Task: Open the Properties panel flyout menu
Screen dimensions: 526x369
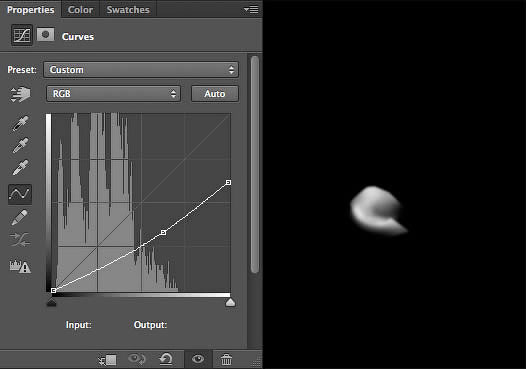Action: click(251, 10)
